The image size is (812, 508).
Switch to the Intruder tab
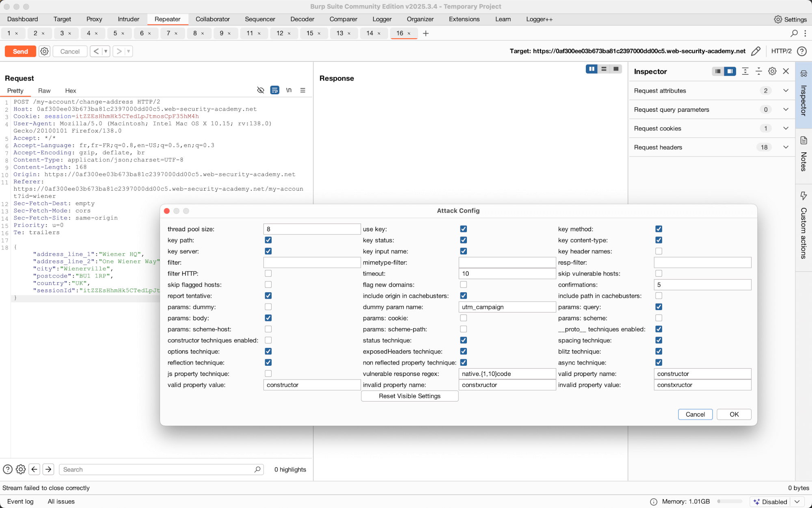click(x=128, y=19)
